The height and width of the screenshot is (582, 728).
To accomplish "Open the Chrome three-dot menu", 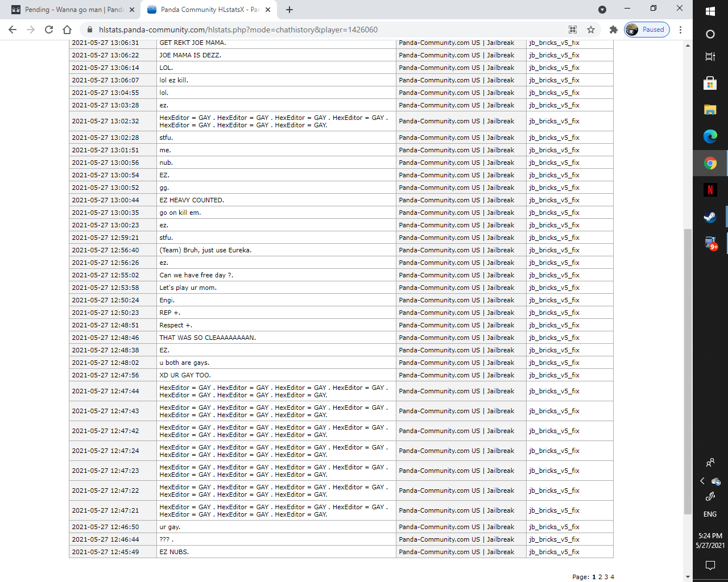I will click(680, 30).
